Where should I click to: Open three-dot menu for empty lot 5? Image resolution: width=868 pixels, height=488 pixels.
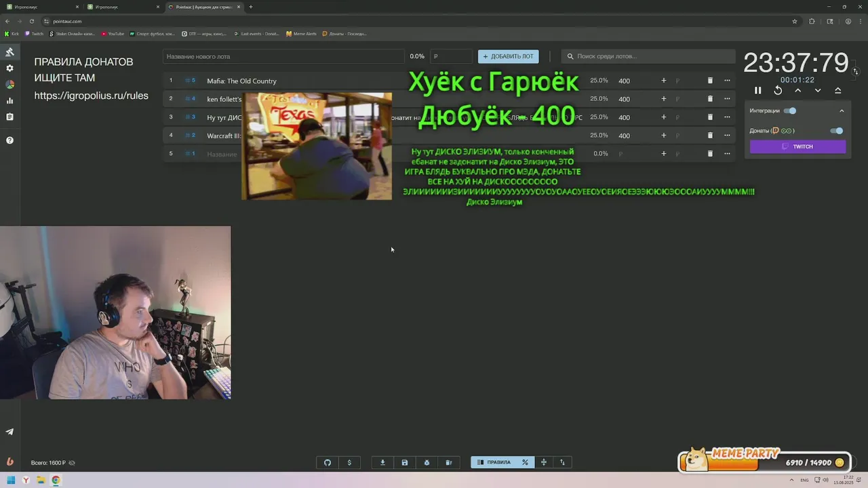click(x=727, y=154)
